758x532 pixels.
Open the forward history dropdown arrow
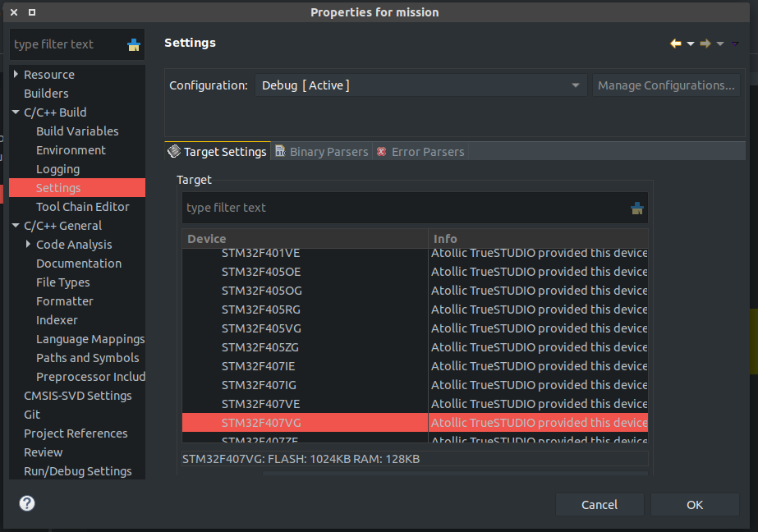coord(719,44)
